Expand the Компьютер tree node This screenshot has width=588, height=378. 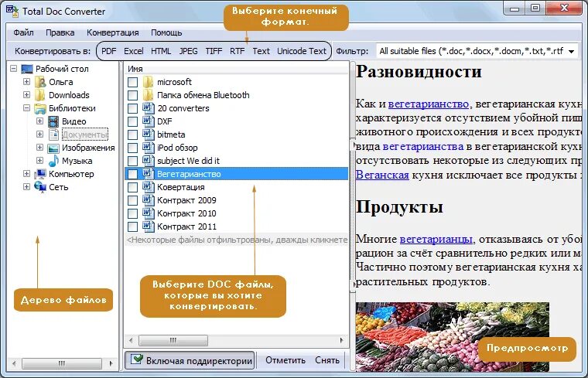[x=26, y=174]
